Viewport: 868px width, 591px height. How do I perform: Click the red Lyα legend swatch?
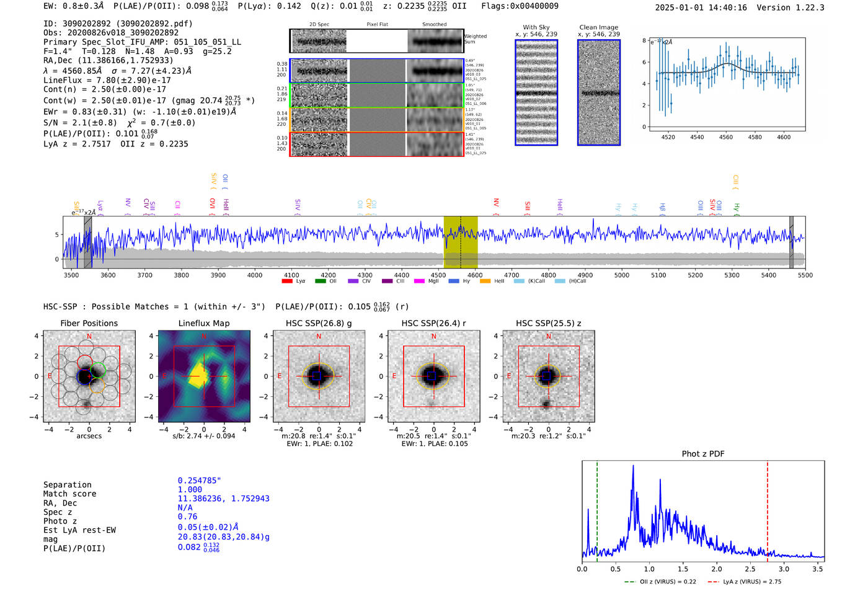coord(287,282)
